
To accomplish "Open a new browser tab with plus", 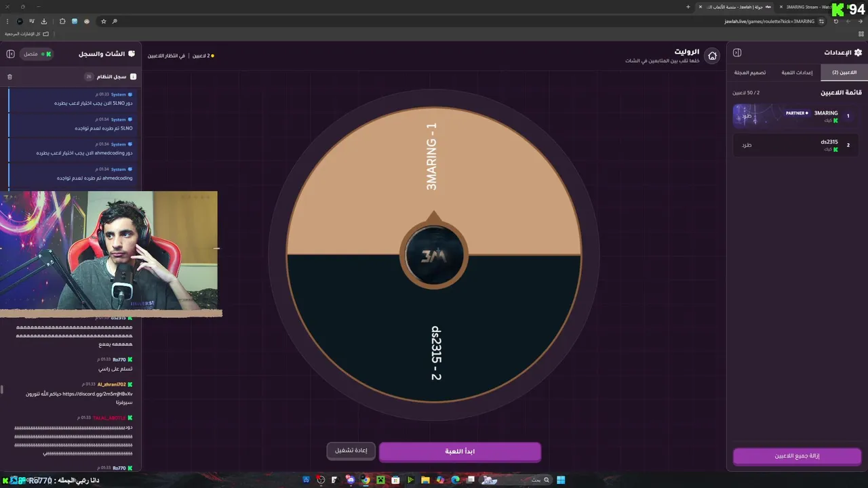I will point(688,7).
